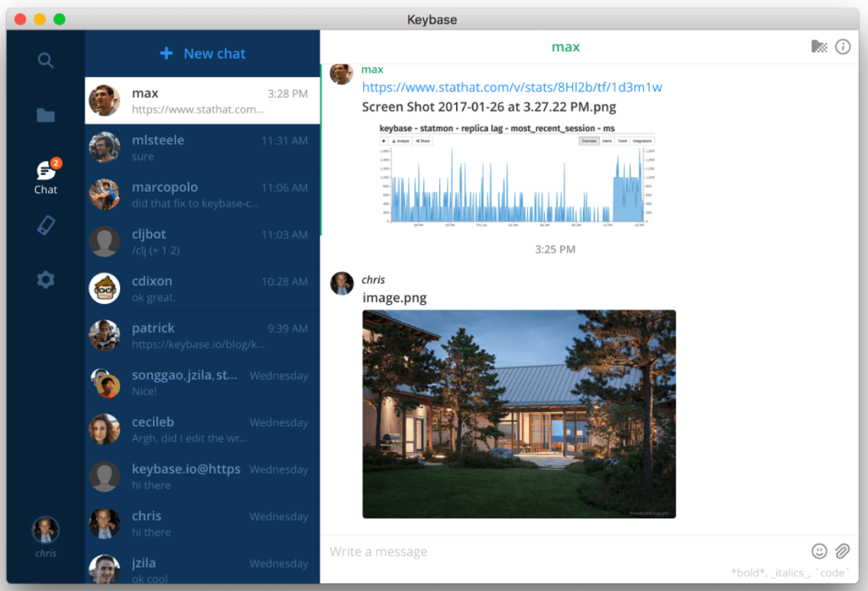Image resolution: width=868 pixels, height=591 pixels.
Task: Open the chat folder icon in header
Action: click(819, 47)
